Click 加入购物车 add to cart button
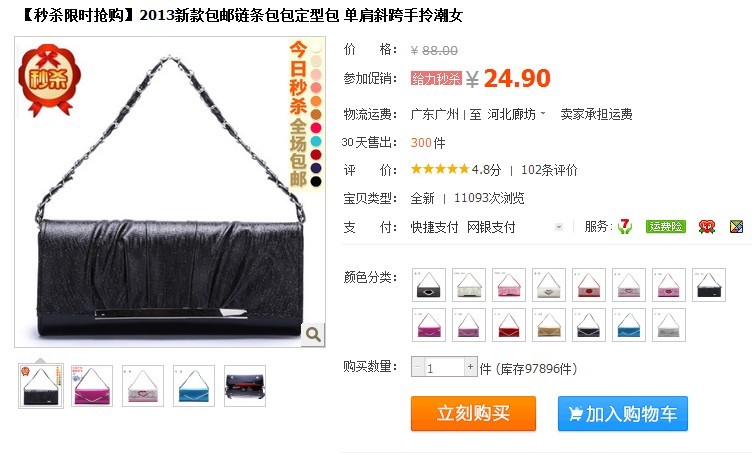Image resolution: width=752 pixels, height=453 pixels. [x=623, y=413]
